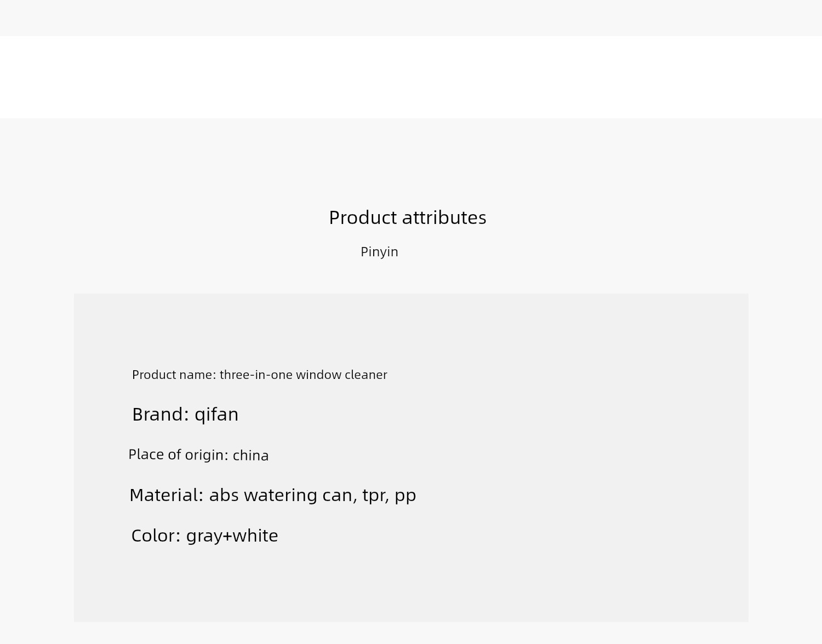Click the word "attributes" in the heading
This screenshot has height=644, width=822.
(x=444, y=217)
